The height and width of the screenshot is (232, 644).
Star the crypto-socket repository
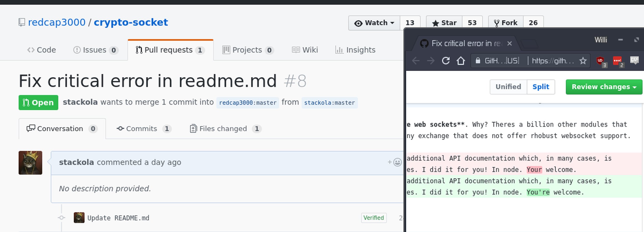pos(444,23)
